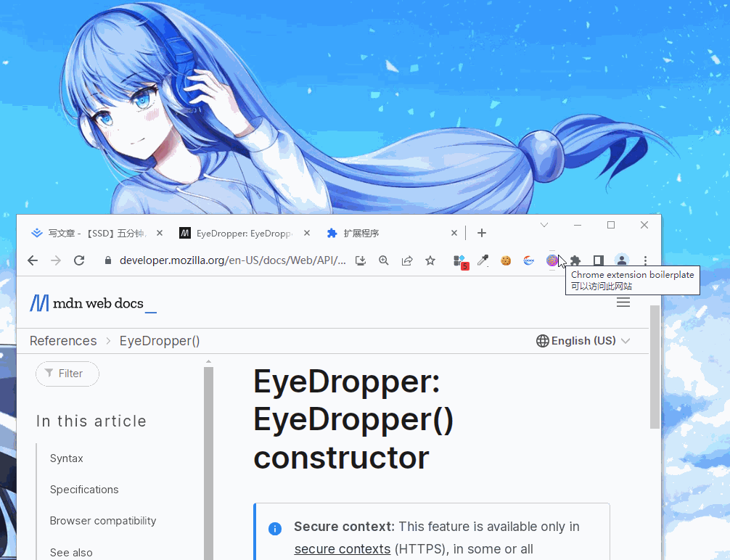Open a new tab with plus

[482, 233]
